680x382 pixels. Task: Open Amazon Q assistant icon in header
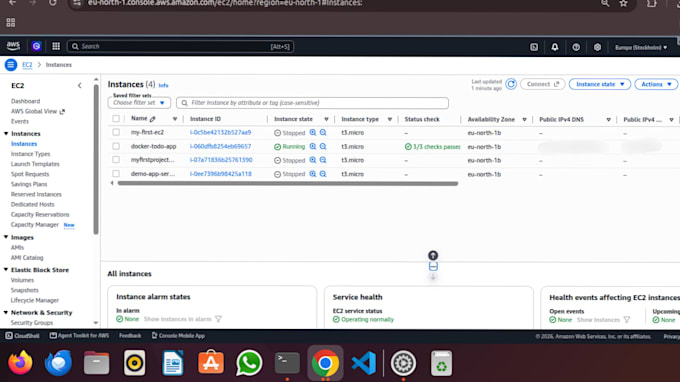pos(36,46)
